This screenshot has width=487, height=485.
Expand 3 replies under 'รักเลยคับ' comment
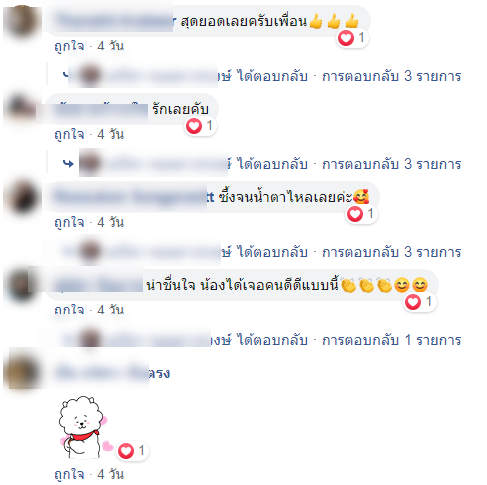pyautogui.click(x=392, y=164)
